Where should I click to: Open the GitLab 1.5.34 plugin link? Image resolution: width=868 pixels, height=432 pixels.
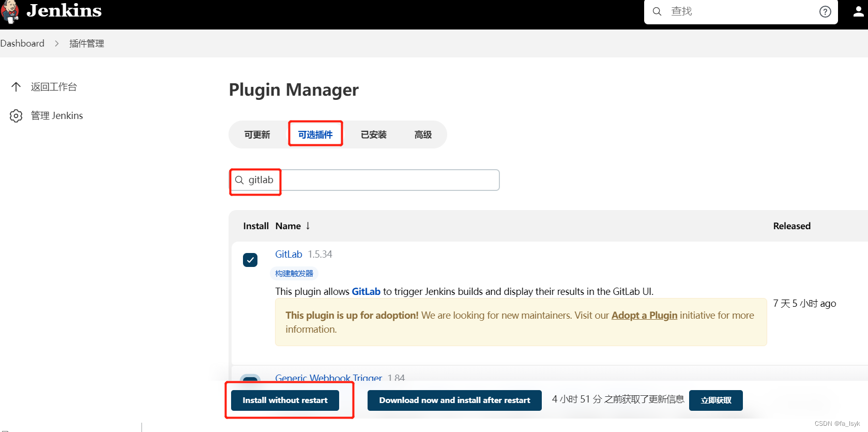[288, 254]
